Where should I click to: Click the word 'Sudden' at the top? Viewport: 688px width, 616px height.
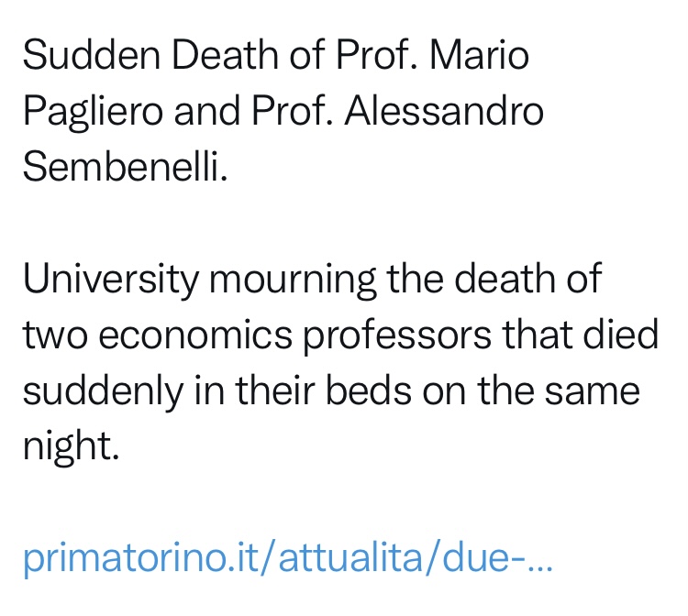[92, 55]
